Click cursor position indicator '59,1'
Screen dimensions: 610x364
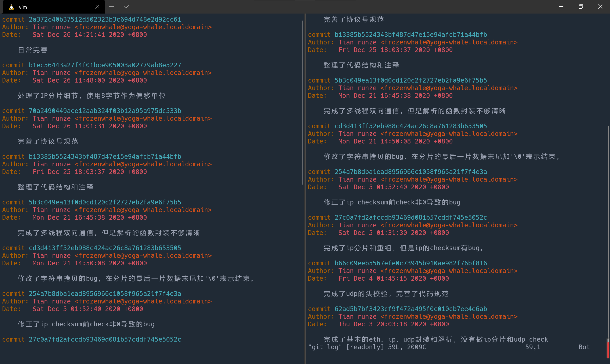tap(533, 347)
